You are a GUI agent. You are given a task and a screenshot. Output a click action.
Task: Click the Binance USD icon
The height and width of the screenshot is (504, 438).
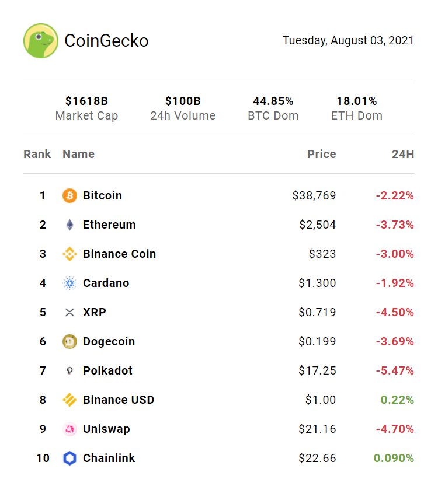(x=69, y=400)
